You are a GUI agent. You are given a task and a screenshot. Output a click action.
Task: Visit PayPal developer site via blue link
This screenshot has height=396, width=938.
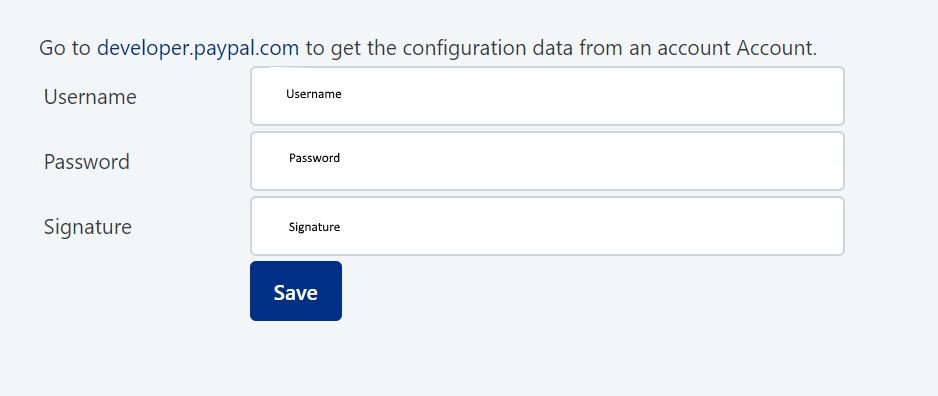tap(197, 48)
